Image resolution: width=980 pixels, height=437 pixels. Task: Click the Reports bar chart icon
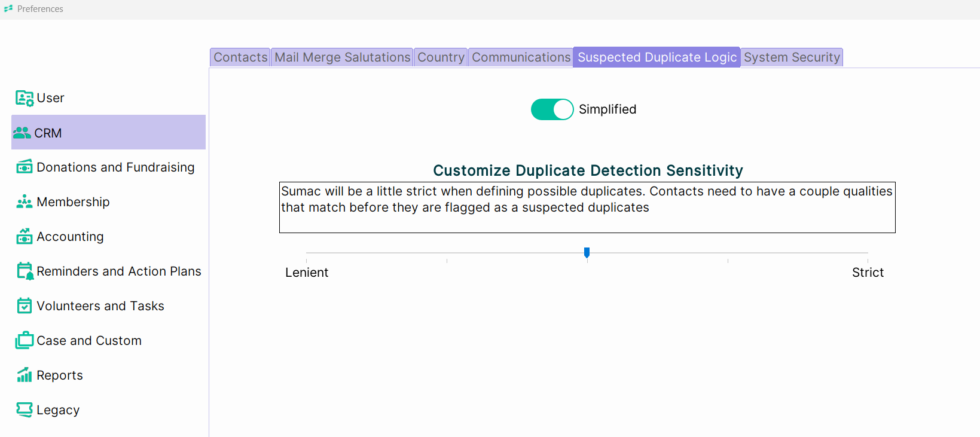(x=25, y=375)
